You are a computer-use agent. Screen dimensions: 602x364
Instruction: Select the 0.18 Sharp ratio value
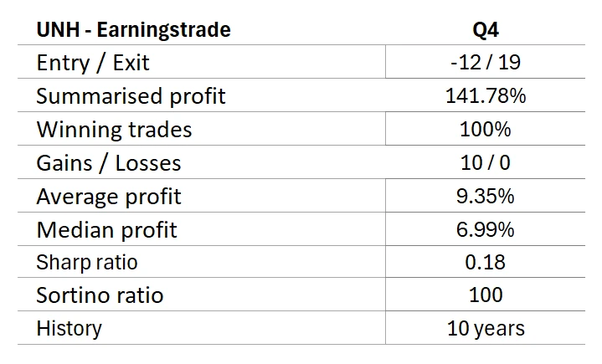tap(486, 262)
